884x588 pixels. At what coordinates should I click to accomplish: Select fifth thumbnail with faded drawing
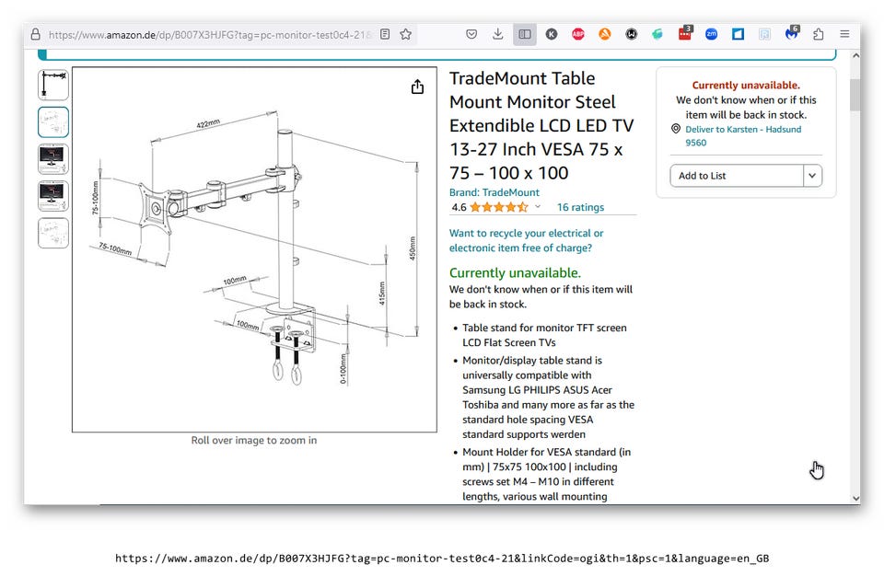tap(53, 233)
